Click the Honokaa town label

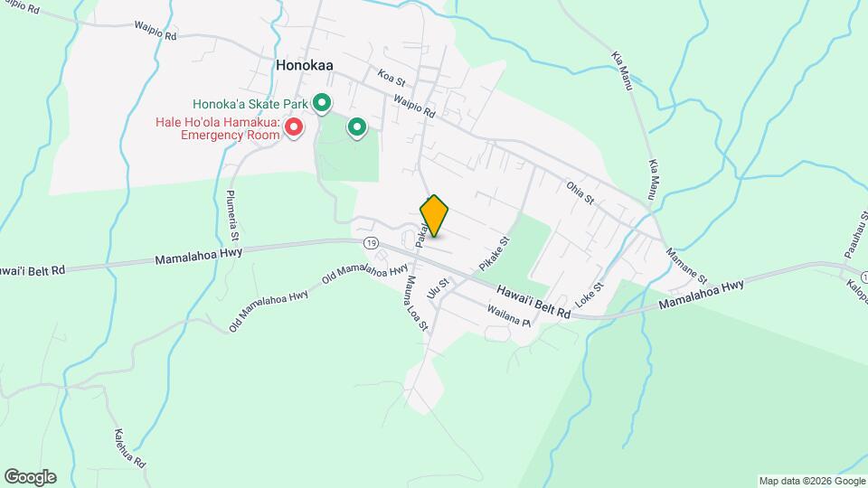(x=305, y=65)
